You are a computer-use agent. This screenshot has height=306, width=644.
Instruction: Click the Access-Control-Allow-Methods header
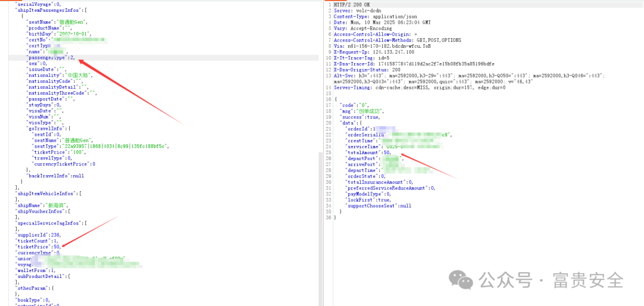397,40
